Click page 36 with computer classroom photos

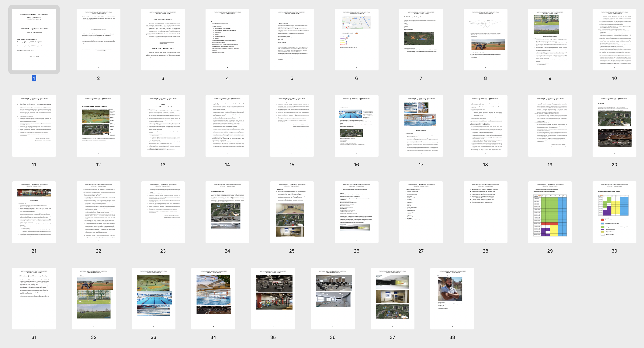click(x=333, y=298)
